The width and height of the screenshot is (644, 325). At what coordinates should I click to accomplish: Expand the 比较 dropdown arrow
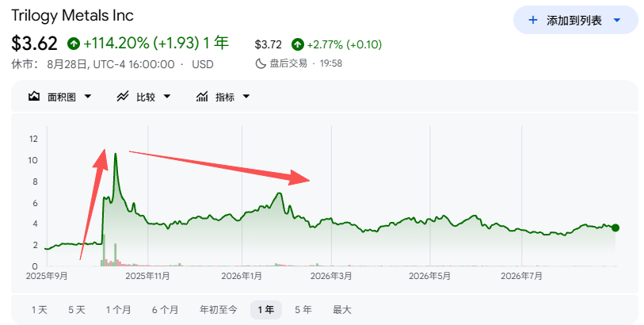pyautogui.click(x=167, y=97)
